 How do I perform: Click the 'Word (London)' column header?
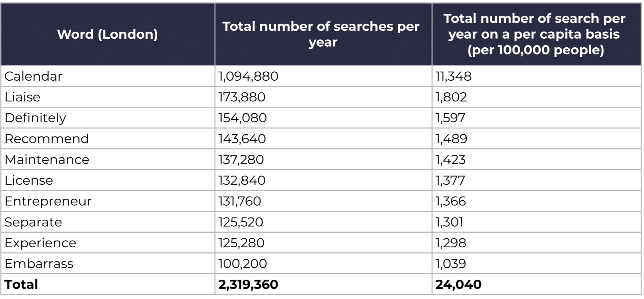click(108, 34)
